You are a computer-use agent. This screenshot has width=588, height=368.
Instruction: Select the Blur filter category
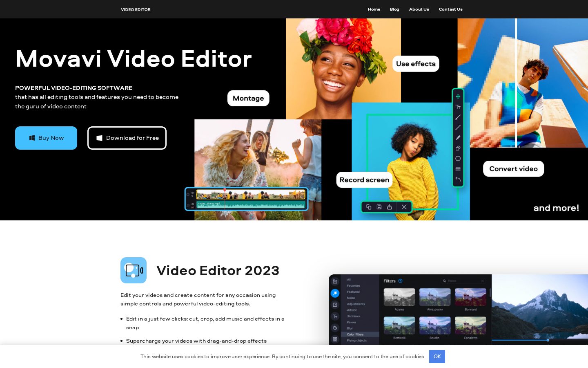click(350, 328)
